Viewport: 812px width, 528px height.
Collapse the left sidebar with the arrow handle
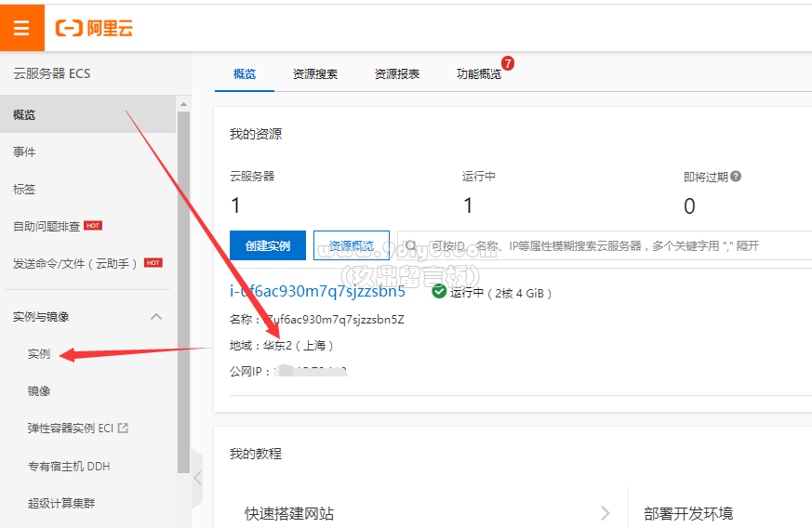coord(197,478)
